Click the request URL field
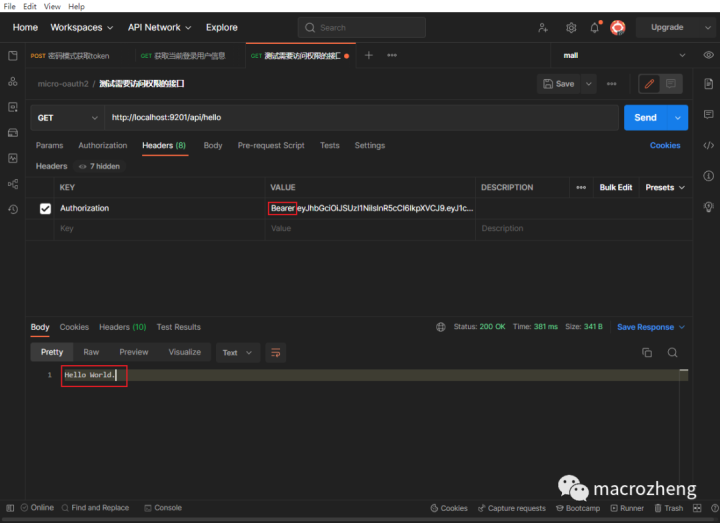The image size is (720, 523). 361,118
